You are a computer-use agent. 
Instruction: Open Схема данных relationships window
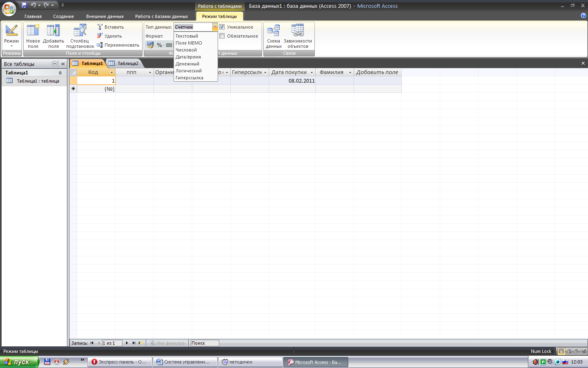pyautogui.click(x=274, y=36)
